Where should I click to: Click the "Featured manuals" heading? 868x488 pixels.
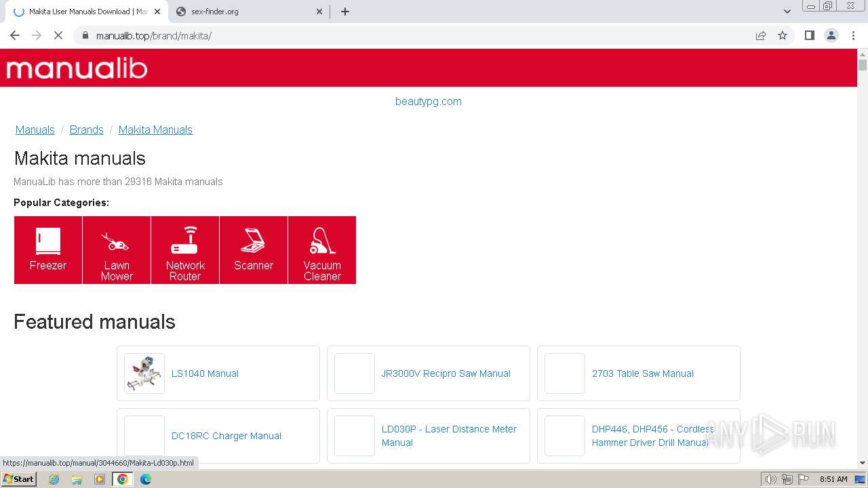pyautogui.click(x=94, y=321)
